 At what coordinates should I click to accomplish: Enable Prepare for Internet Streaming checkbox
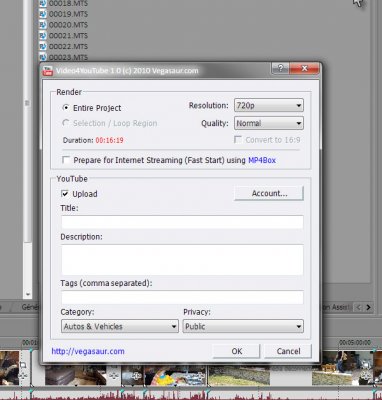click(66, 160)
